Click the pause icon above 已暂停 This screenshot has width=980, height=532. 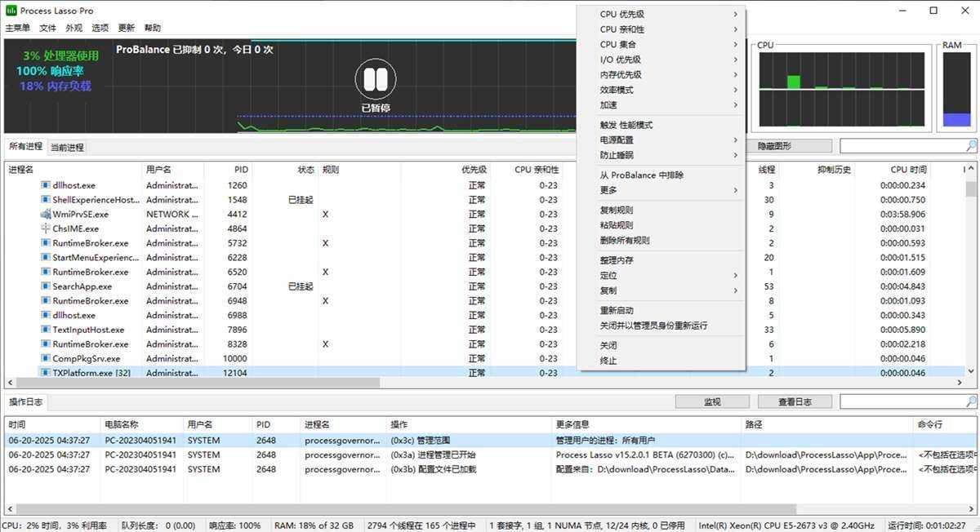click(376, 80)
